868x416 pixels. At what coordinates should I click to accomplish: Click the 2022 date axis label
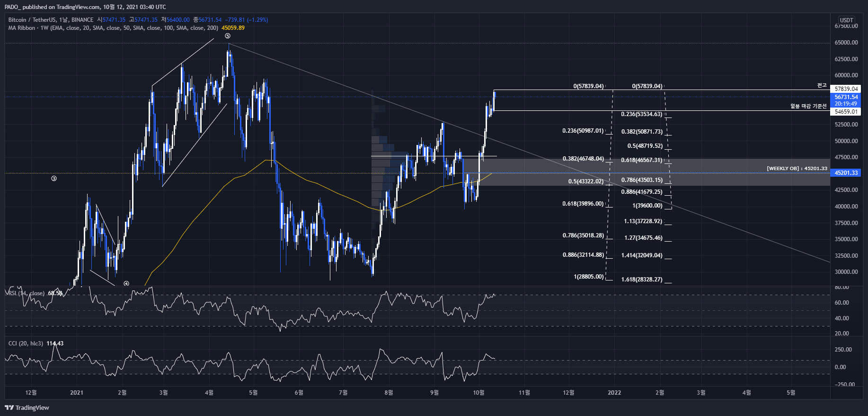coord(614,392)
